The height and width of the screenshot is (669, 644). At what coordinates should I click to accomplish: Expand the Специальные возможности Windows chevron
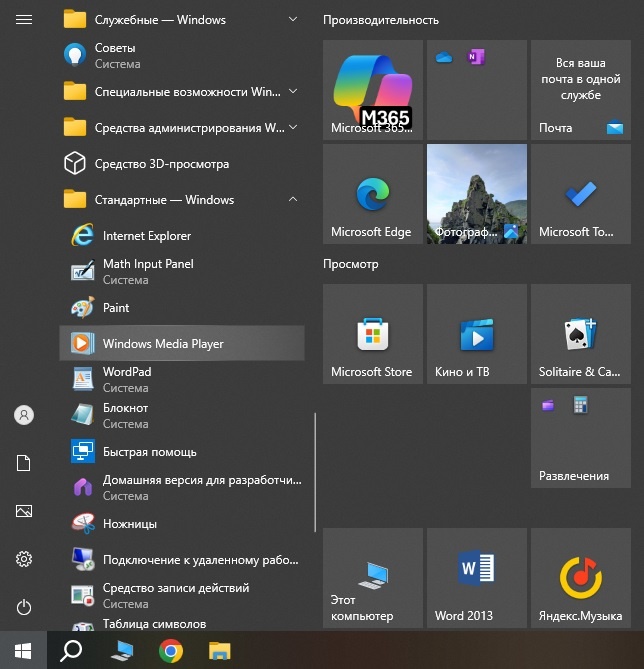pos(293,91)
